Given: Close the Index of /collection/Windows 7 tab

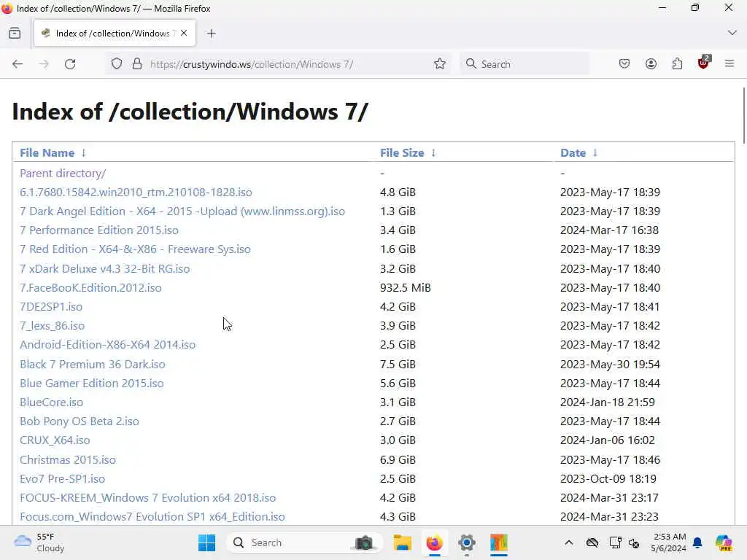Looking at the screenshot, I should (184, 34).
